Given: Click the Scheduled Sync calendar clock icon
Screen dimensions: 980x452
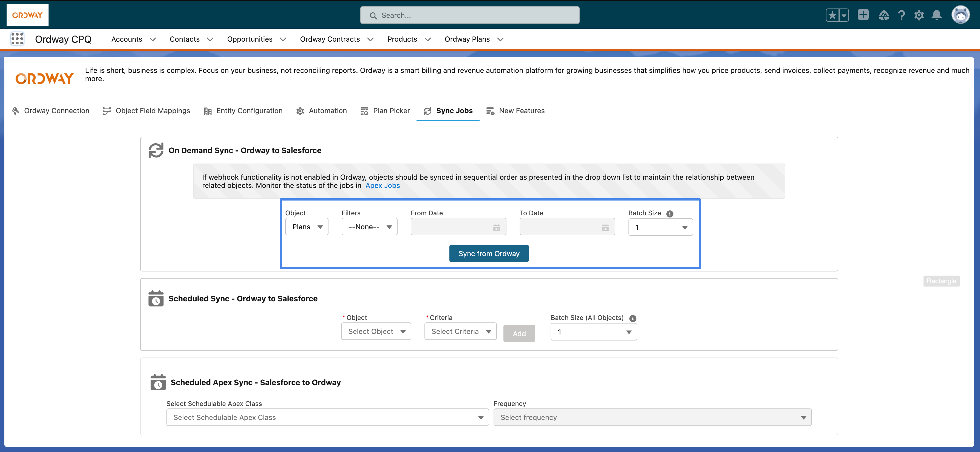Looking at the screenshot, I should tap(156, 298).
